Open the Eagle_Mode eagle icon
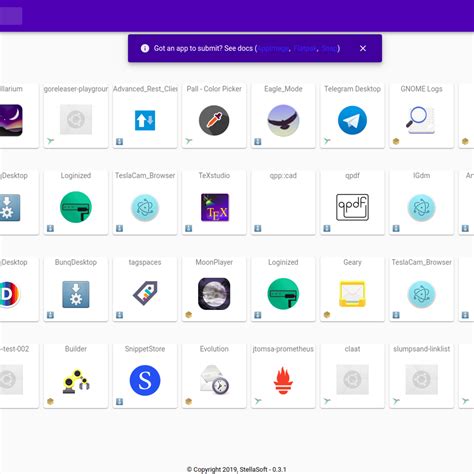The width and height of the screenshot is (474, 474). point(283,120)
